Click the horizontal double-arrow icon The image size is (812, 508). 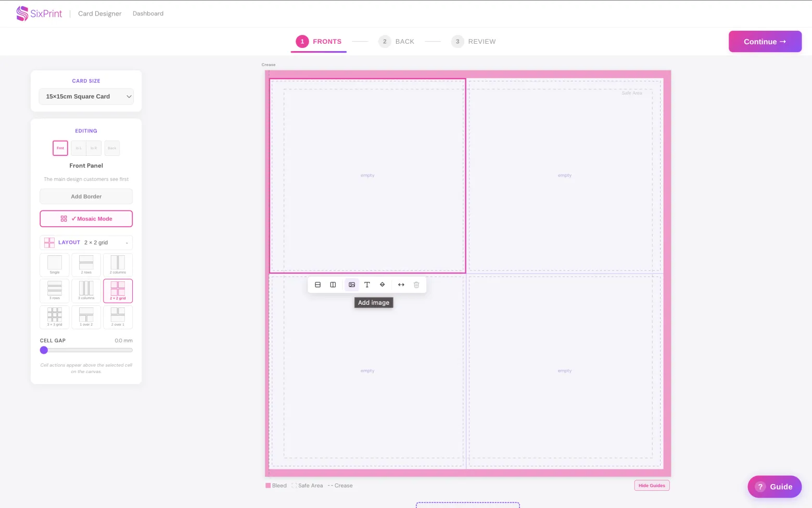pos(401,285)
